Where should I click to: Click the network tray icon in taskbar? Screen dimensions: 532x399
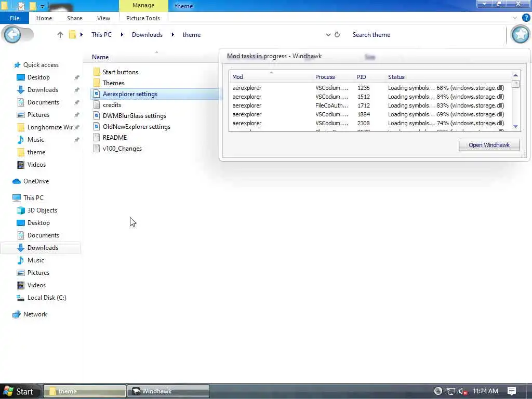click(450, 391)
